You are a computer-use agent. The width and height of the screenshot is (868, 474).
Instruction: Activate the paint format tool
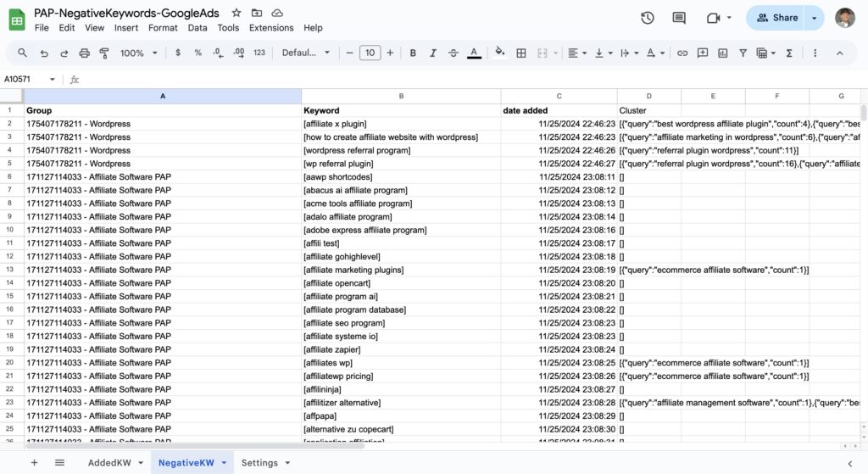104,53
